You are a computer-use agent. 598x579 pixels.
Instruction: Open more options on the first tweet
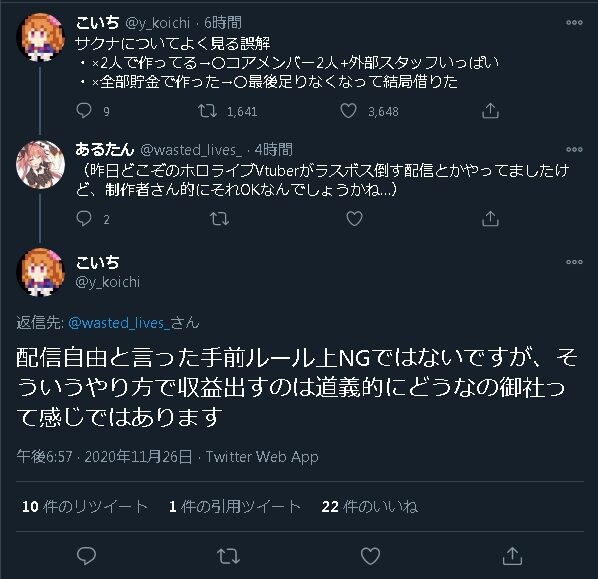(x=574, y=23)
